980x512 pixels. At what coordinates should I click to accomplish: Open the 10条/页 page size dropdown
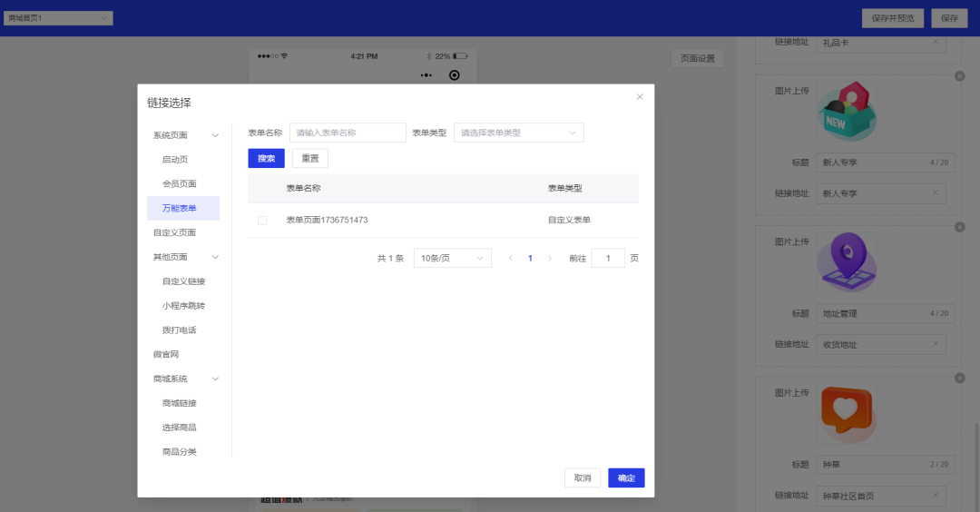click(x=452, y=259)
